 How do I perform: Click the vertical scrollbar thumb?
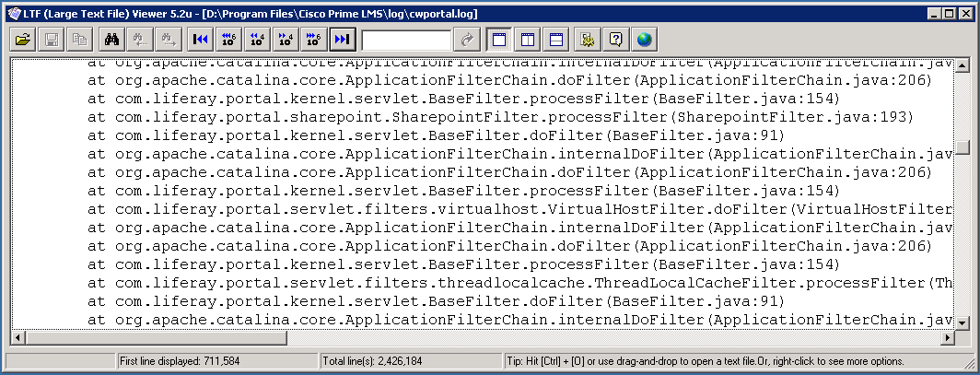click(x=962, y=146)
